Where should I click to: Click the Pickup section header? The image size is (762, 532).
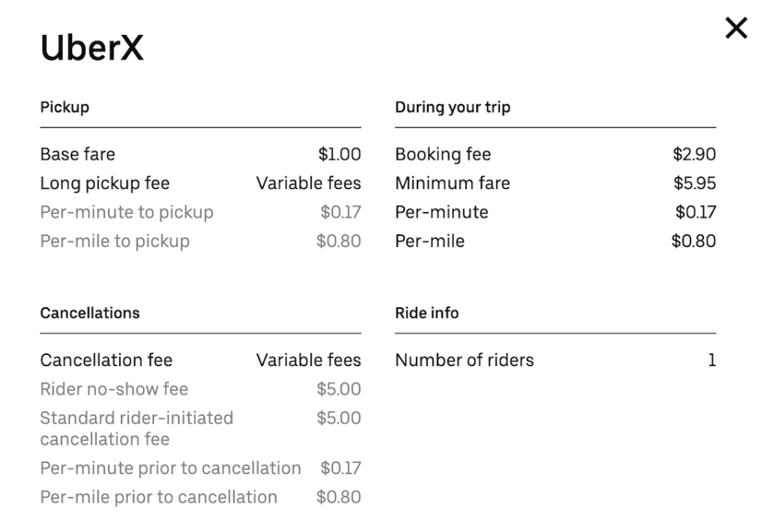[x=62, y=107]
